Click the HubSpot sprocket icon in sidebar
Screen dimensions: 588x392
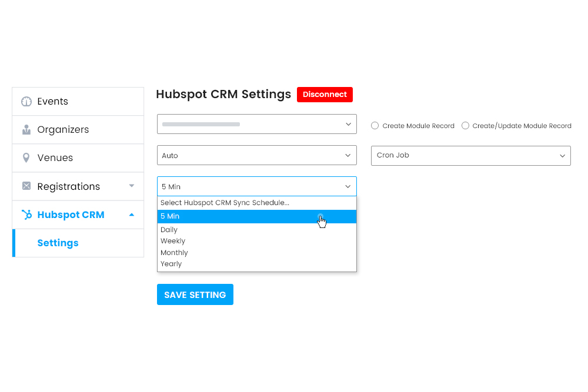coord(26,215)
